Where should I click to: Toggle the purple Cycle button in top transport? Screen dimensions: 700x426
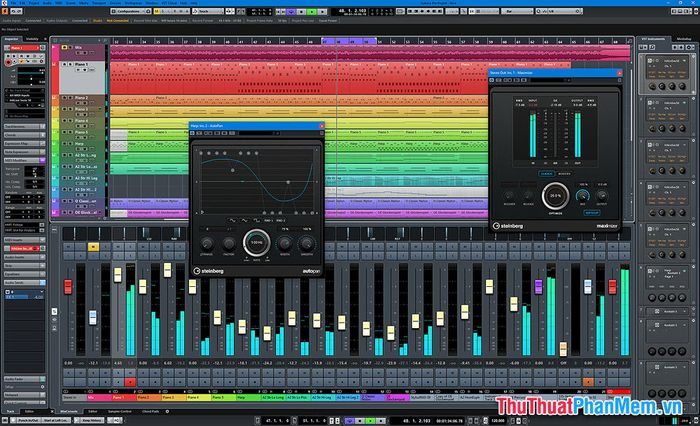pos(291,11)
